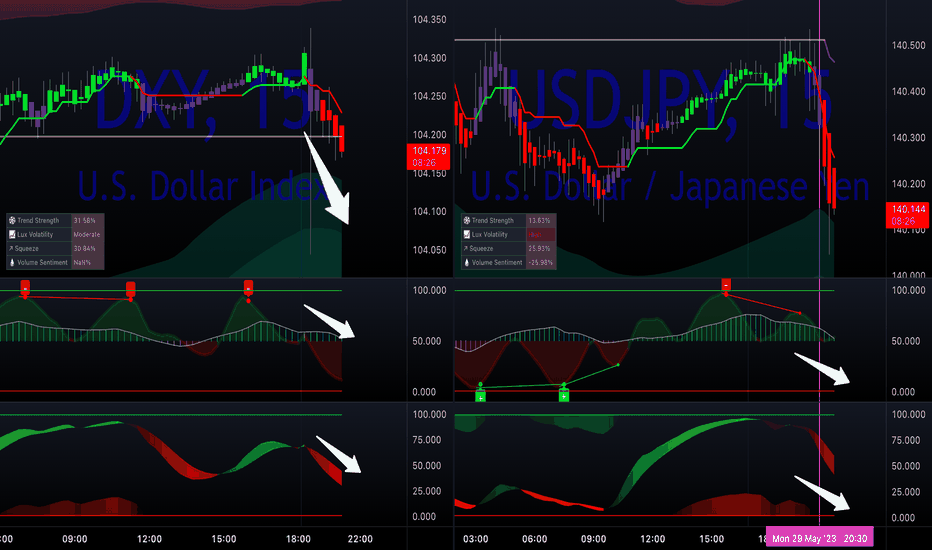
Task: Click the 09:00 time label on USDJPY chart
Action: click(593, 539)
